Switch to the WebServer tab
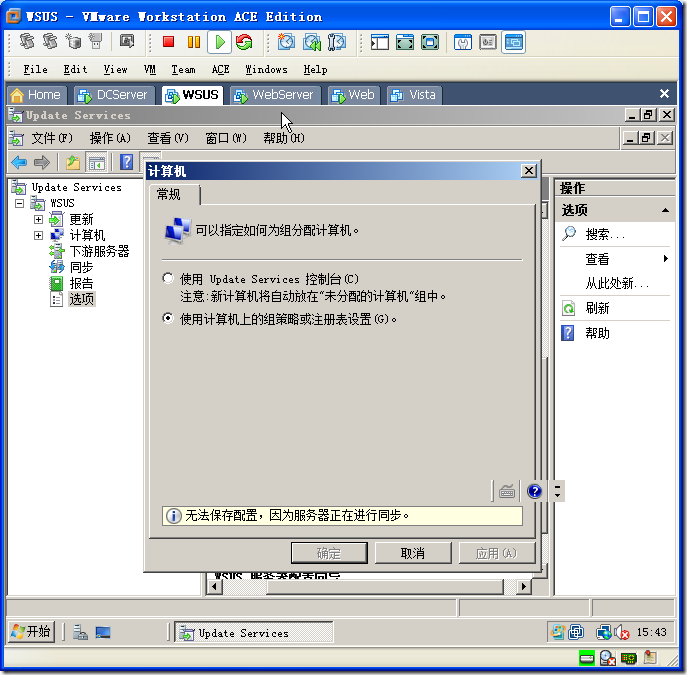Image resolution: width=687 pixels, height=675 pixels. pos(276,95)
